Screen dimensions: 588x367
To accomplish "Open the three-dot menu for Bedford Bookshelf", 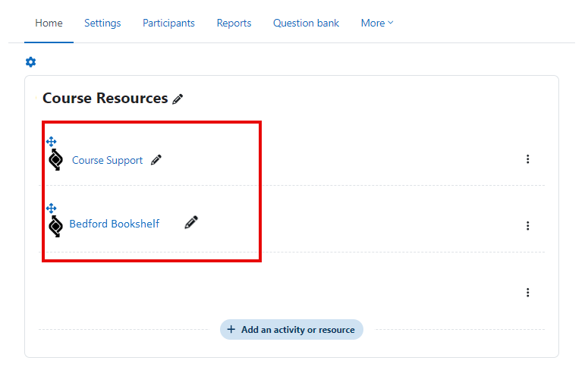I will click(527, 226).
